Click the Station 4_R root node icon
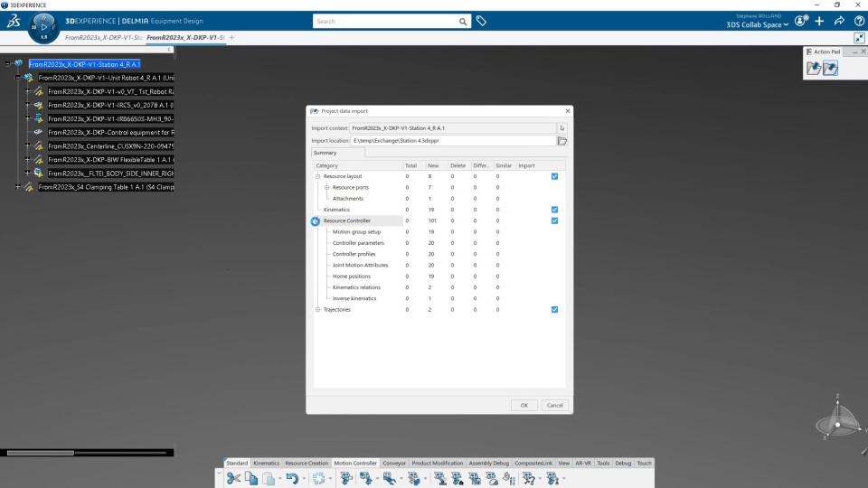Viewport: 868px width, 488px height. [x=19, y=63]
